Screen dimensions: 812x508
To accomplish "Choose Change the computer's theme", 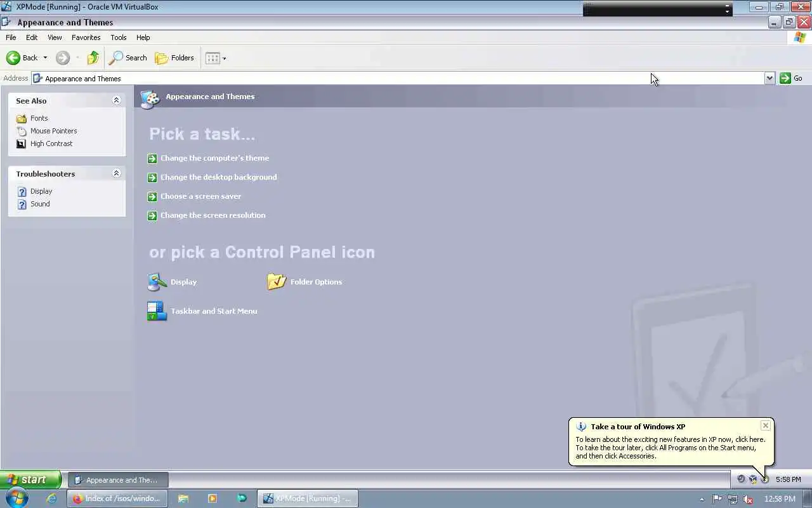I will click(x=214, y=158).
